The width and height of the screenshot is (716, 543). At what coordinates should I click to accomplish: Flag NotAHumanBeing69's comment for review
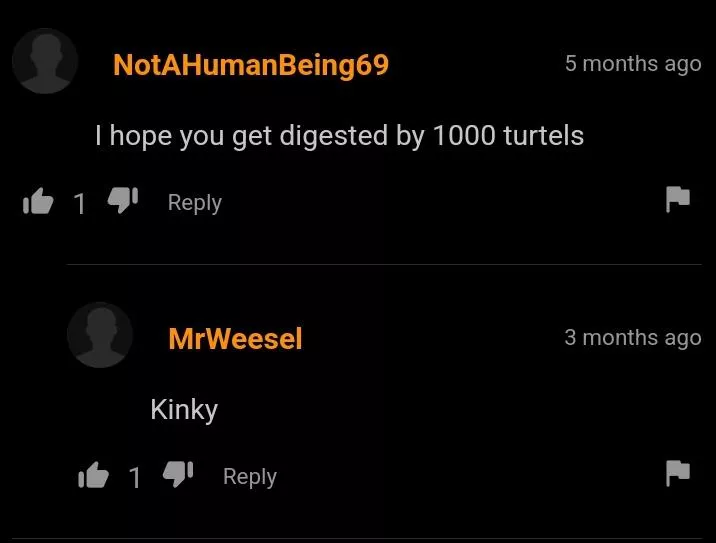(x=678, y=199)
